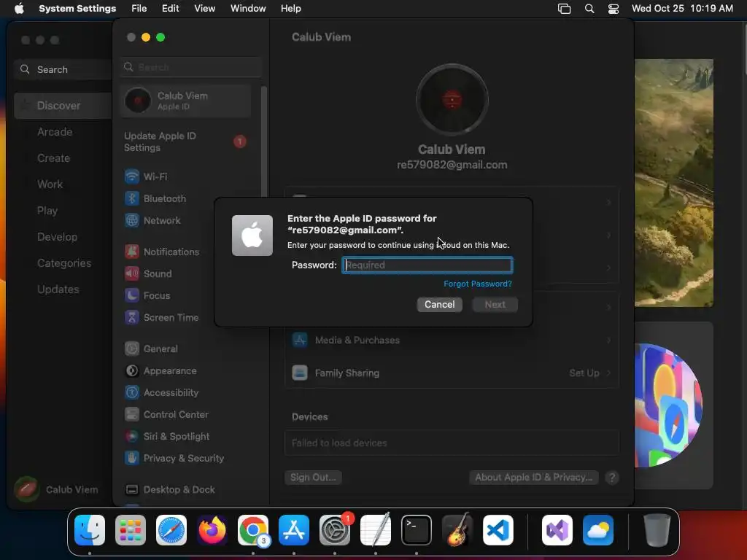The image size is (747, 560).
Task: Click the Sign Out... button
Action: (313, 478)
